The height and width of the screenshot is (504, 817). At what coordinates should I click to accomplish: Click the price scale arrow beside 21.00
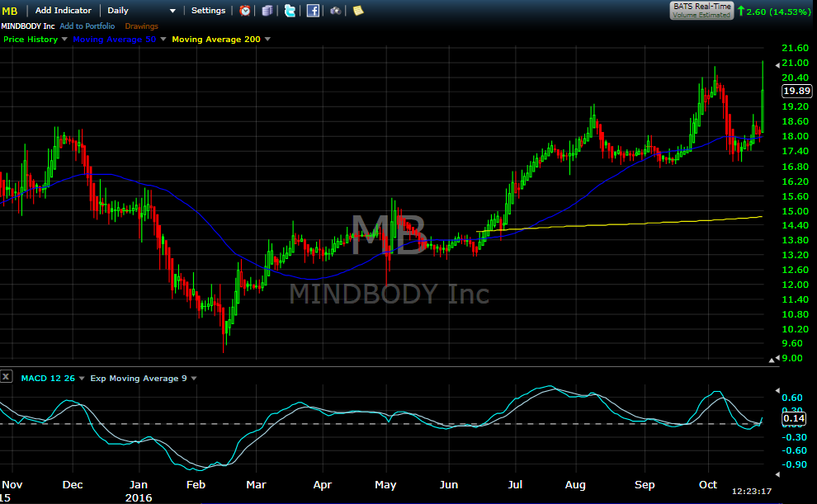pyautogui.click(x=777, y=65)
